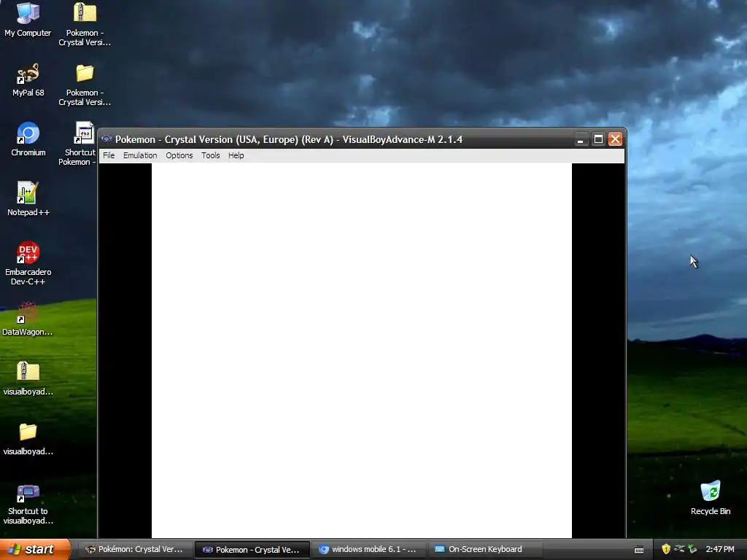Select the Pokemon Crystal Version folder icon

click(x=85, y=85)
